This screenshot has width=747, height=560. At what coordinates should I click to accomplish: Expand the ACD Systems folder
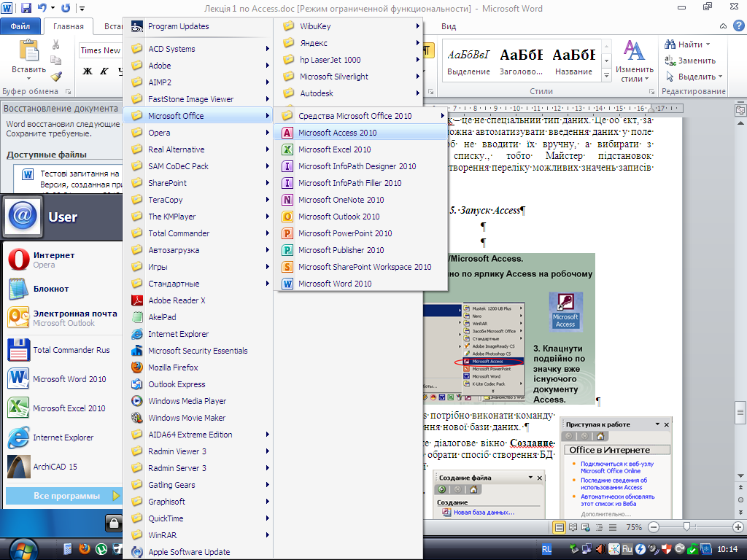tap(198, 49)
